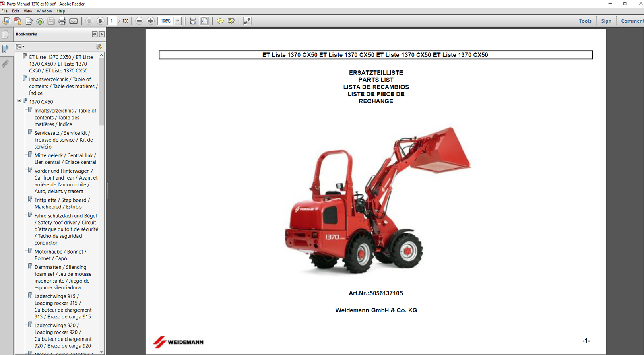Zoom in with the plus icon
The height and width of the screenshot is (355, 644).
(x=151, y=21)
